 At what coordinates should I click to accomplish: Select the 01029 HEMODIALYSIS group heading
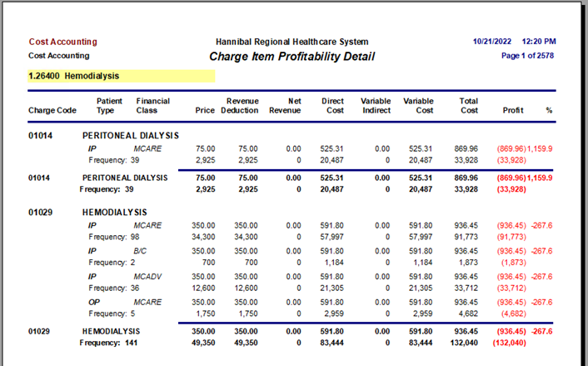[x=87, y=213]
